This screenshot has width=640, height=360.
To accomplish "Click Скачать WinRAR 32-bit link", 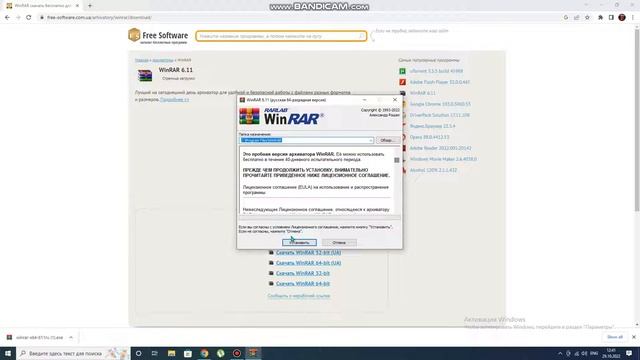I will pyautogui.click(x=302, y=273).
